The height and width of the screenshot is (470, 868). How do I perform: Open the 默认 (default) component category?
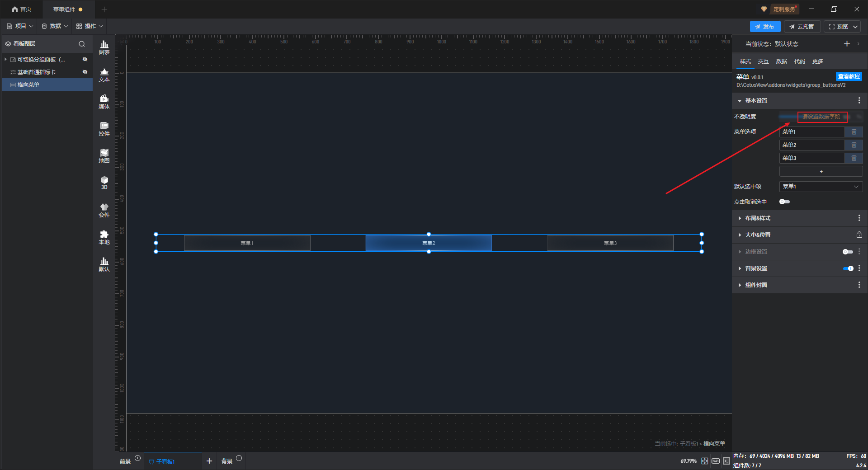104,264
